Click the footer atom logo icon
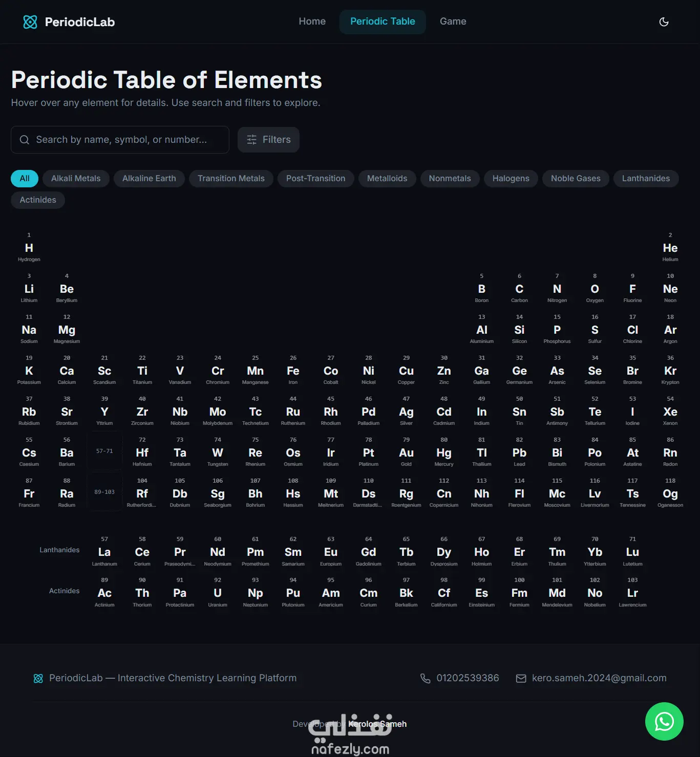 point(38,678)
